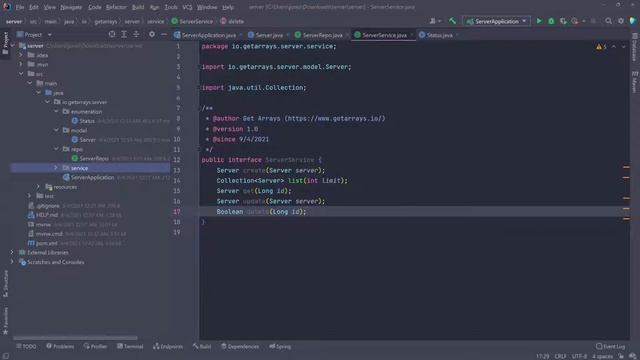Open the VCS menu
The image size is (640, 360).
[x=187, y=7]
